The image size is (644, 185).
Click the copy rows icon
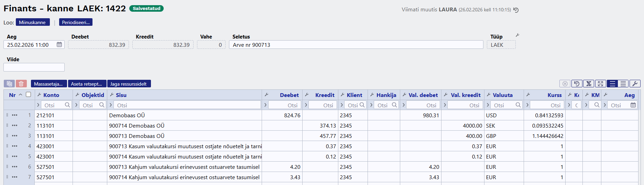[x=9, y=84]
